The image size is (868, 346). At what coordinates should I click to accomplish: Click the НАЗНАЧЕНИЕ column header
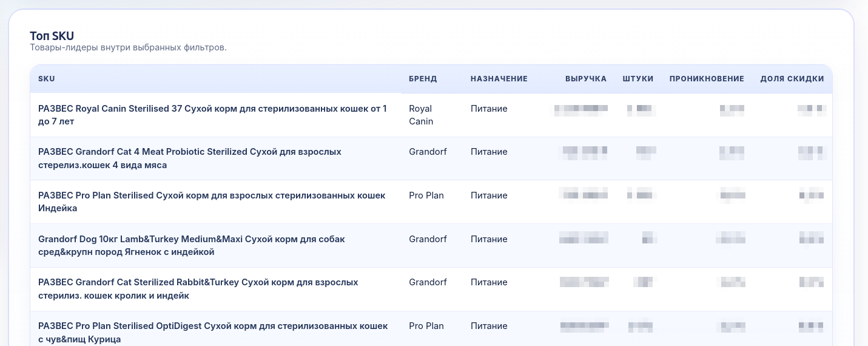click(499, 79)
